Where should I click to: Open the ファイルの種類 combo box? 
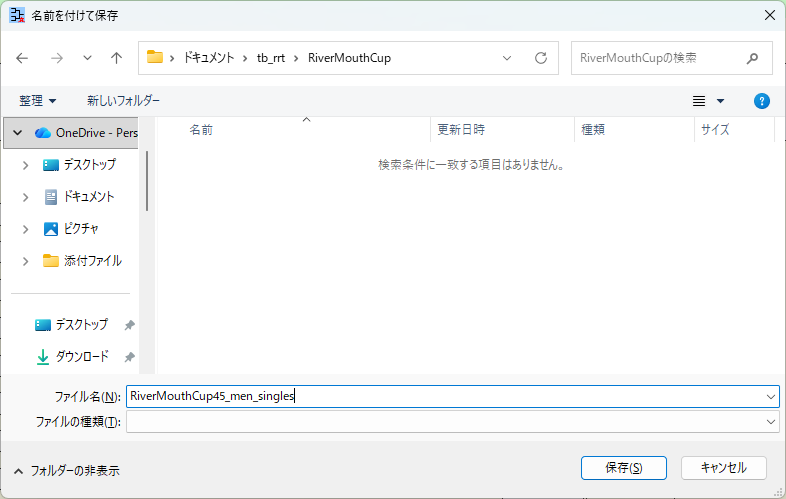coord(453,422)
